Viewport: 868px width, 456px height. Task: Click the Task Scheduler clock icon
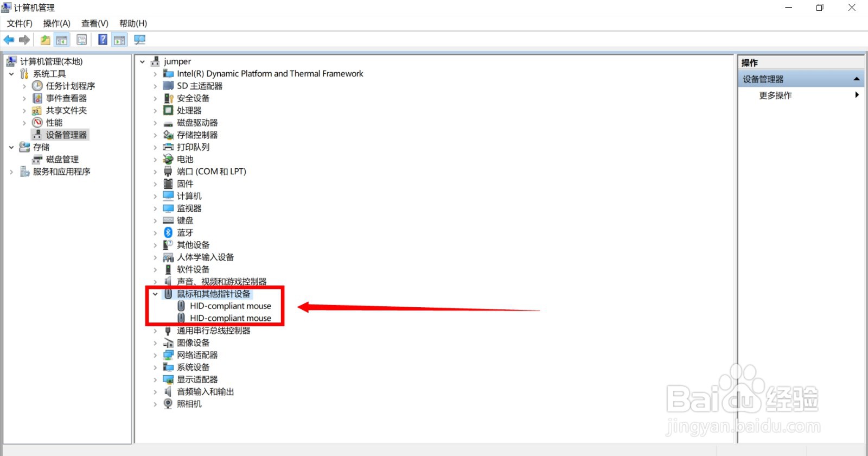(x=37, y=86)
